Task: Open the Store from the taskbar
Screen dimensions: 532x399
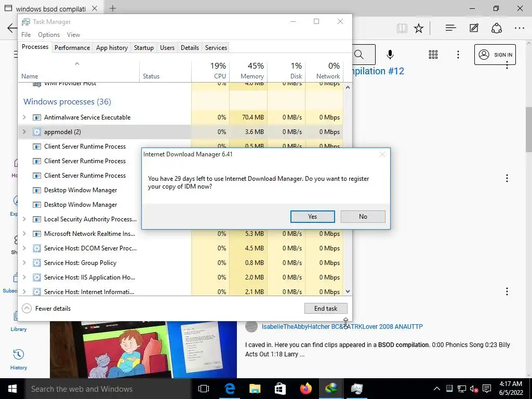Action: pos(280,389)
